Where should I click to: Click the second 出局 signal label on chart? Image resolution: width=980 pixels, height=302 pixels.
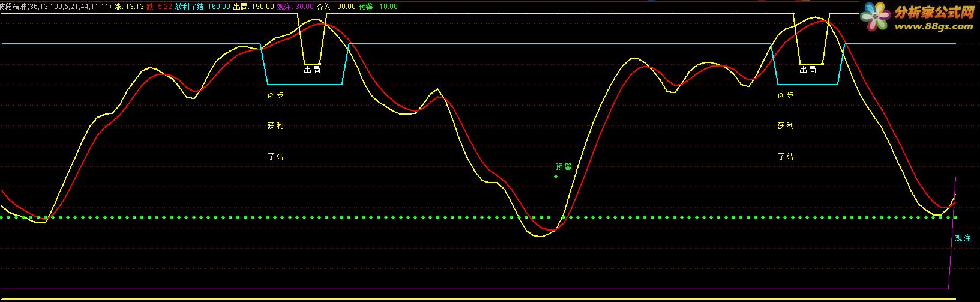[808, 70]
